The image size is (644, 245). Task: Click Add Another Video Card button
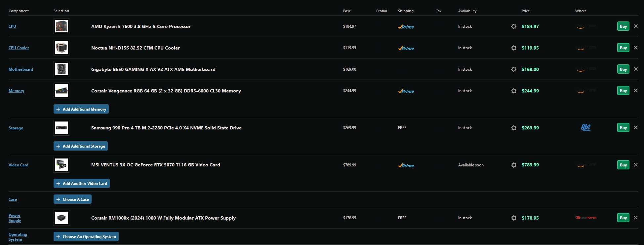point(82,183)
